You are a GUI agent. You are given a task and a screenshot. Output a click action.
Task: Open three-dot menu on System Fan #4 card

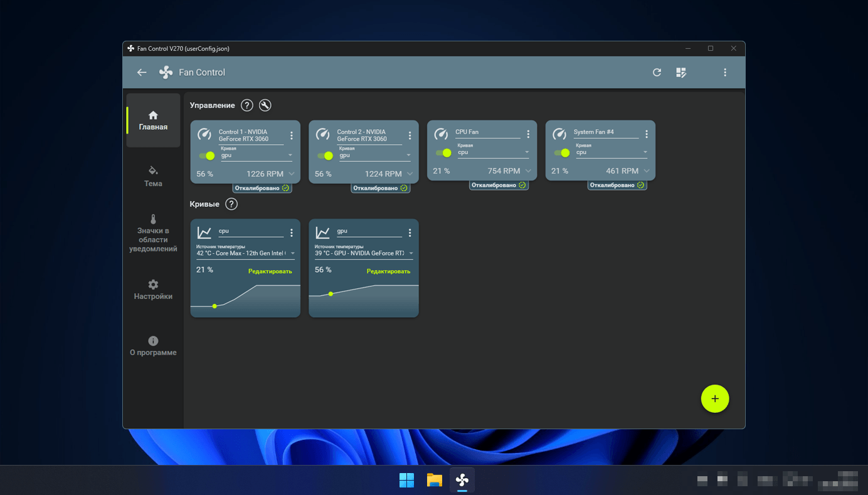pyautogui.click(x=647, y=134)
